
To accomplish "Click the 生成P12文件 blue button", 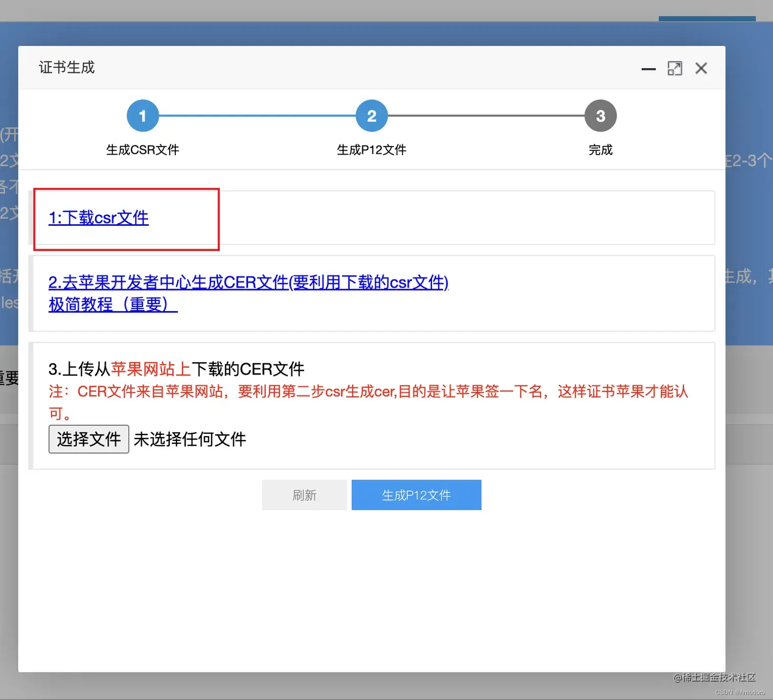I will (x=416, y=495).
